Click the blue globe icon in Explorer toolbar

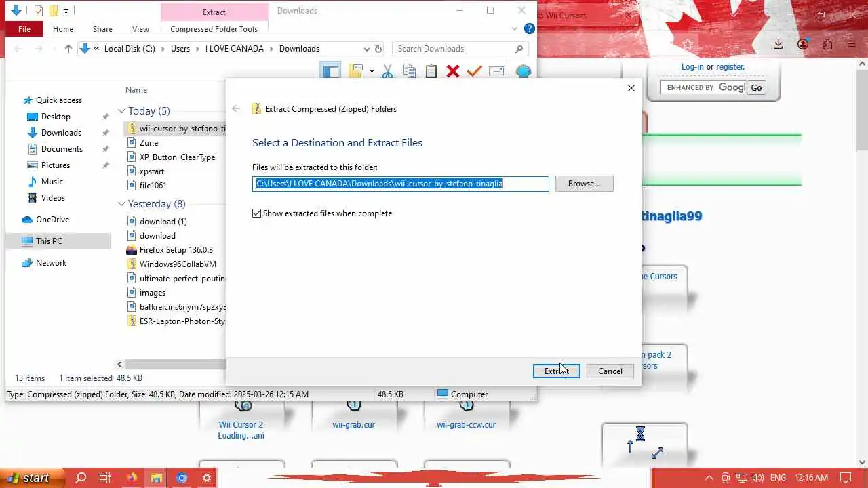tap(523, 71)
